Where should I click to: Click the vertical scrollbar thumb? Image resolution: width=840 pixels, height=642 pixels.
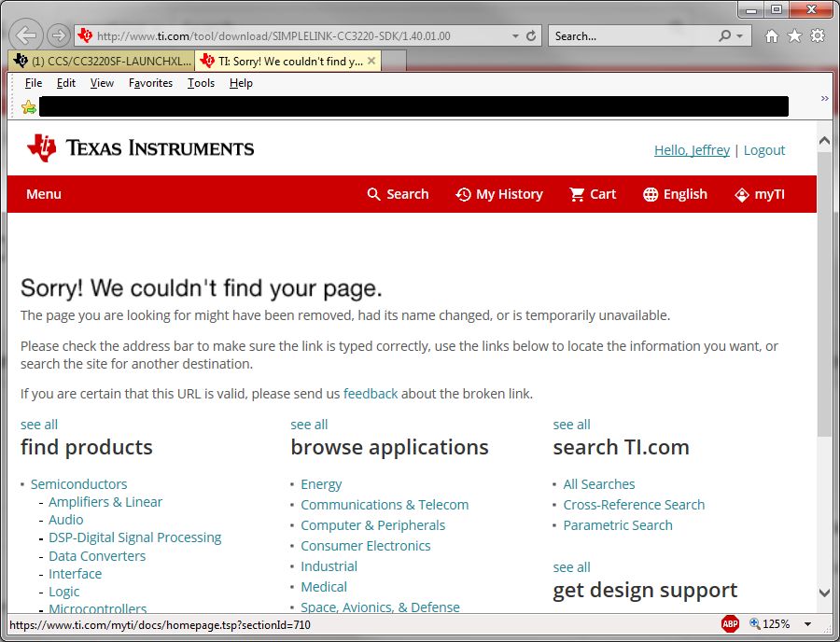coord(825,295)
